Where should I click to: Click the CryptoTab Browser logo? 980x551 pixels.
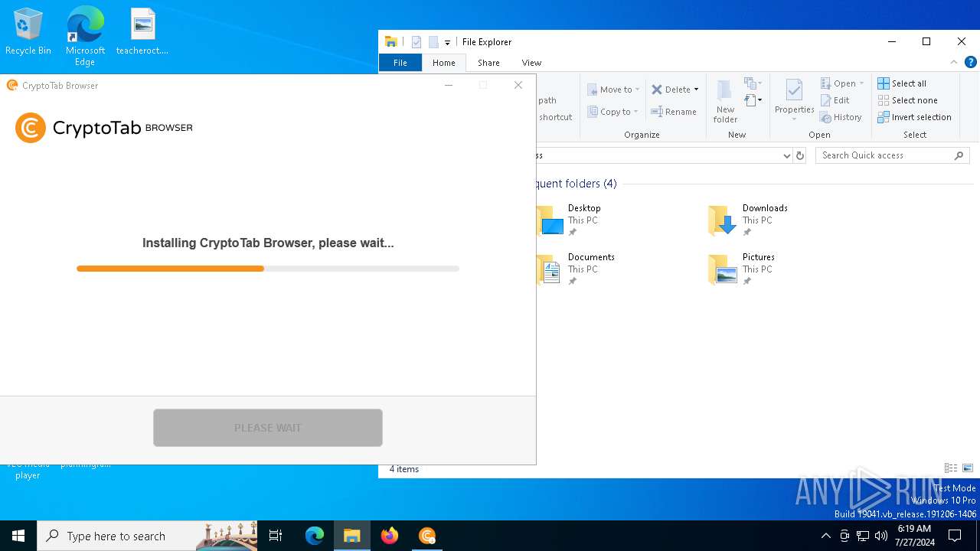click(104, 128)
